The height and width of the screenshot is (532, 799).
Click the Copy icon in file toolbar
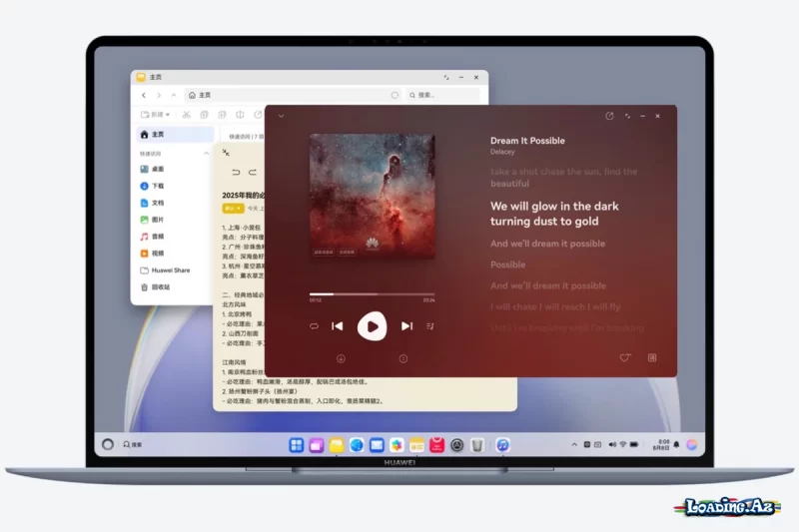pos(205,115)
